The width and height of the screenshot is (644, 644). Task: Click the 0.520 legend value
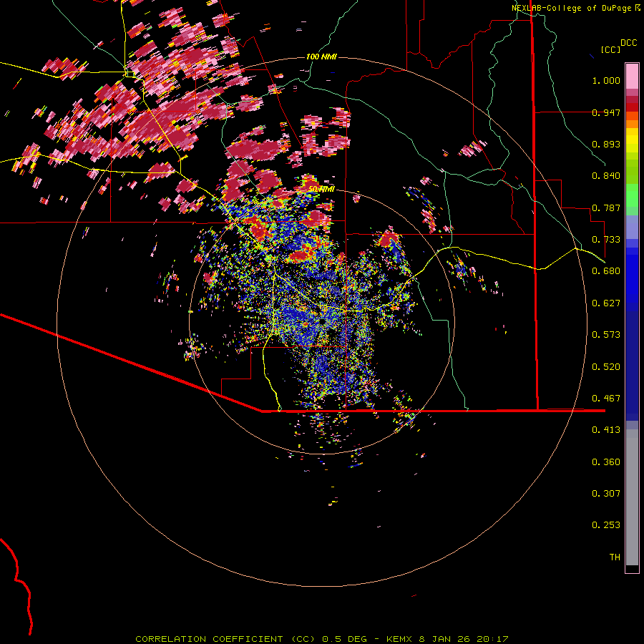click(x=606, y=367)
